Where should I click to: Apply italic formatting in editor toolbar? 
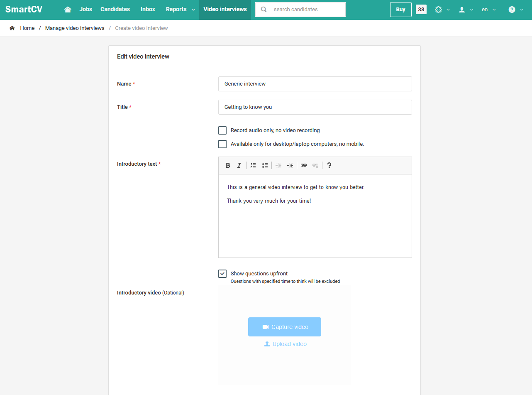point(239,165)
